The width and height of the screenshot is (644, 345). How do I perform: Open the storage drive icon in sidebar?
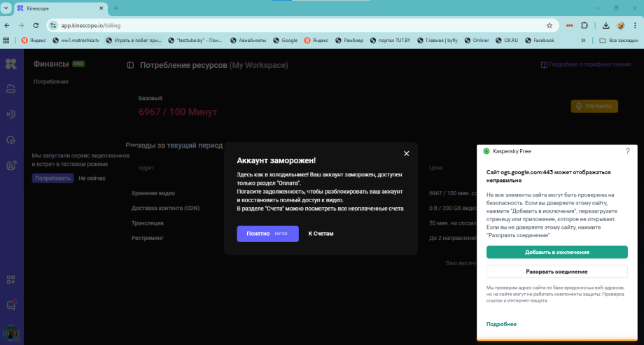click(x=11, y=89)
